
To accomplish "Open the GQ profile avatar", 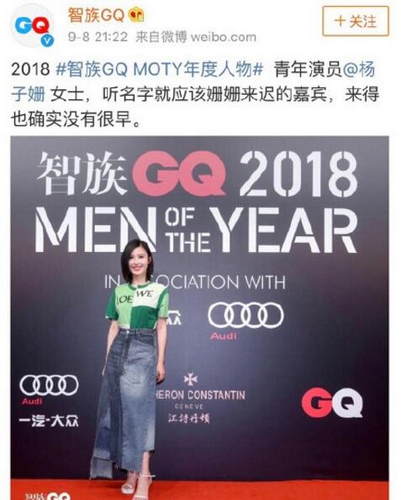I will tap(32, 26).
